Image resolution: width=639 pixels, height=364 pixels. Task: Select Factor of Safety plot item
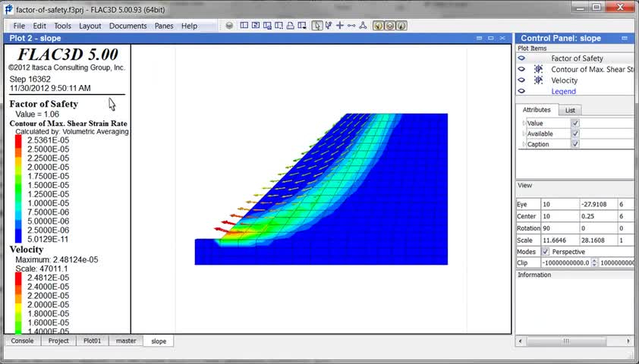[x=577, y=58]
